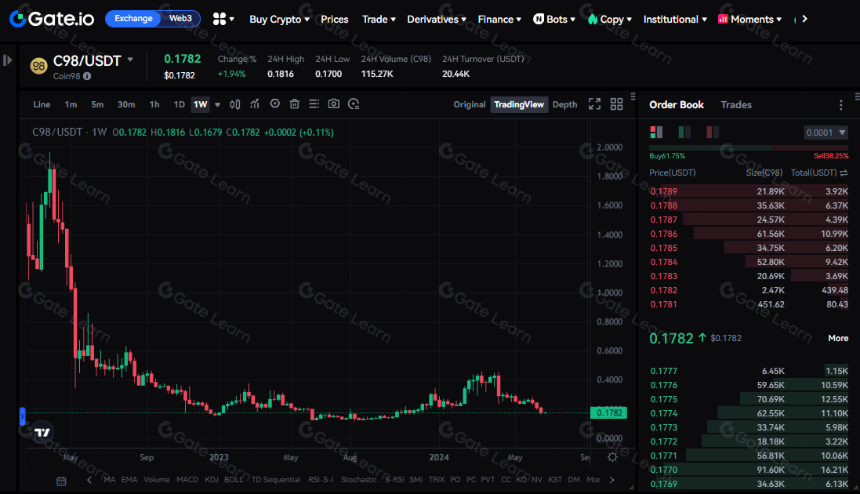Click the chart settings hexagon icon
Viewport: 860px width, 494px height.
coord(275,104)
